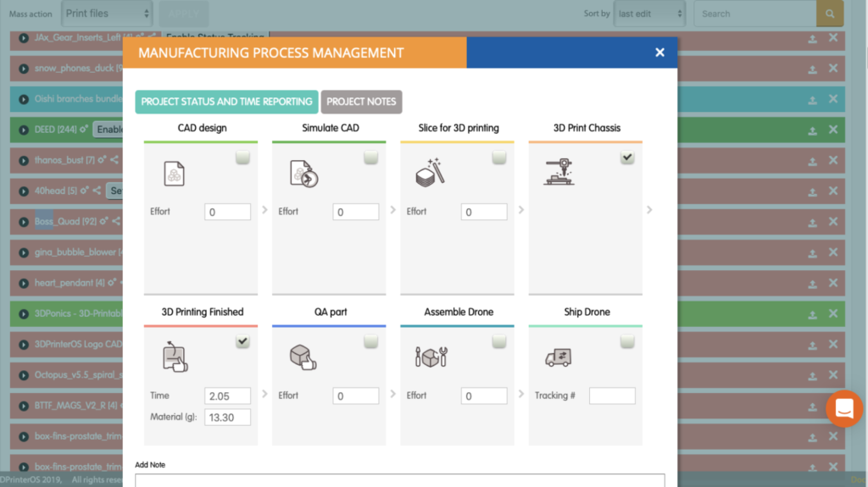This screenshot has height=487, width=868.
Task: Check the CAD design completion checkbox
Action: [242, 158]
